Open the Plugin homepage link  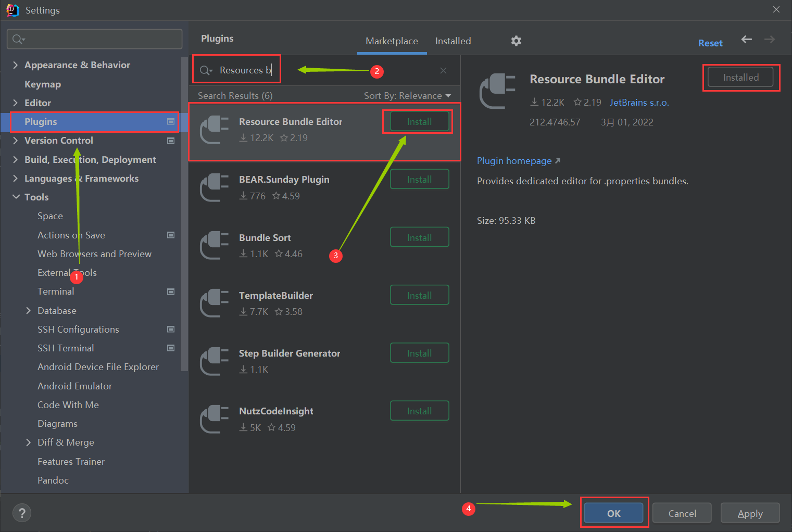(519, 160)
